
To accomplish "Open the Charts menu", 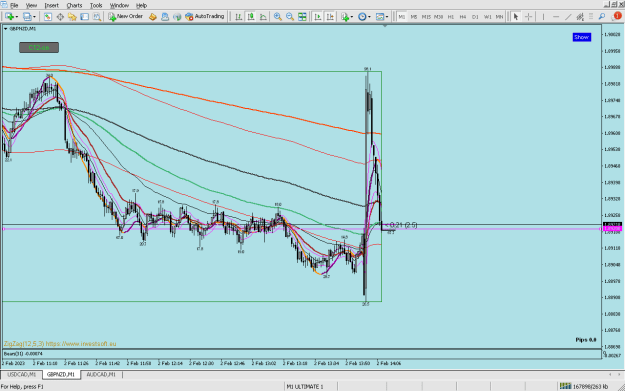I will click(x=74, y=5).
